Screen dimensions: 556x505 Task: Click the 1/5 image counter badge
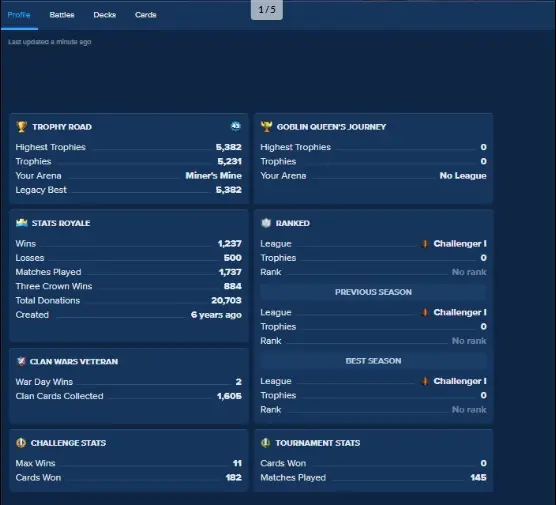[267, 10]
